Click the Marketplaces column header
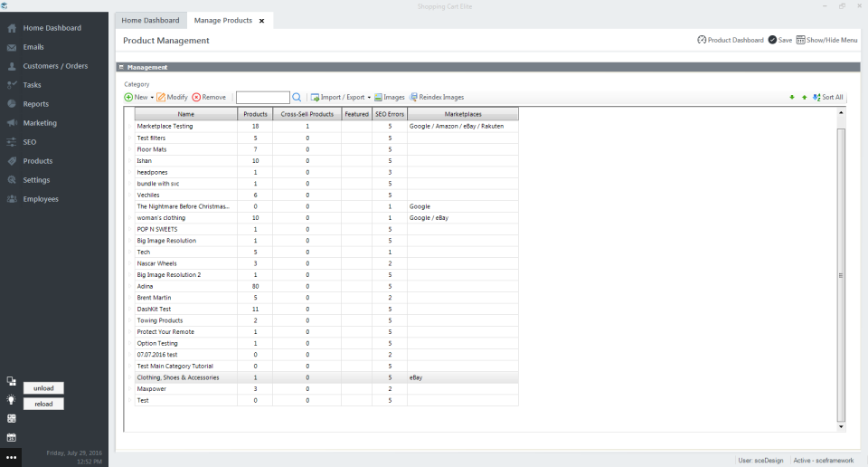The image size is (868, 467). [x=463, y=114]
